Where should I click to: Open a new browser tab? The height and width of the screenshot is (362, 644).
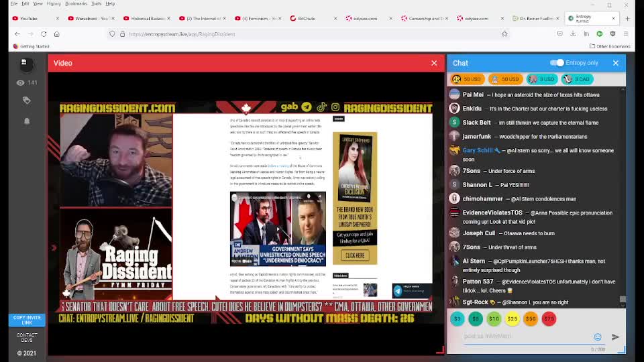(x=628, y=19)
